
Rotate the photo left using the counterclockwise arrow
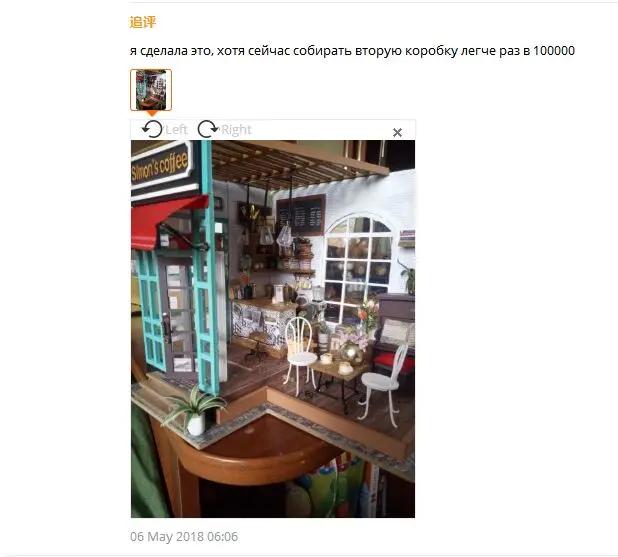[x=152, y=129]
